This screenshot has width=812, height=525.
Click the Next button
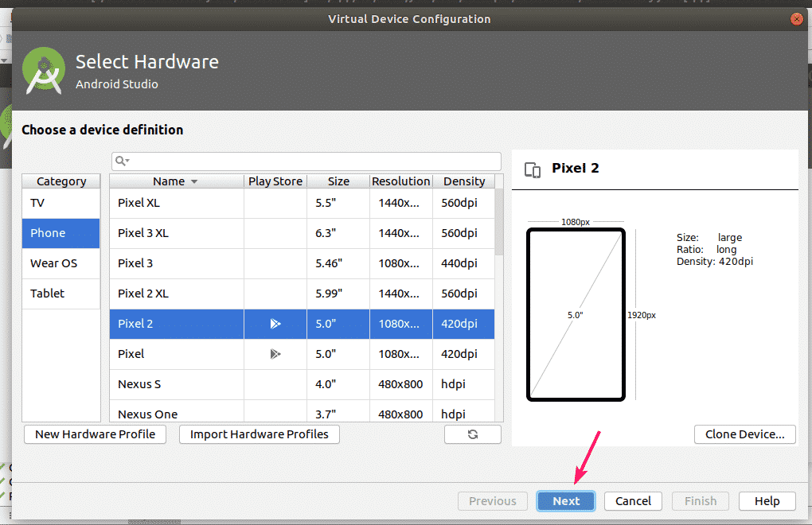click(x=565, y=500)
